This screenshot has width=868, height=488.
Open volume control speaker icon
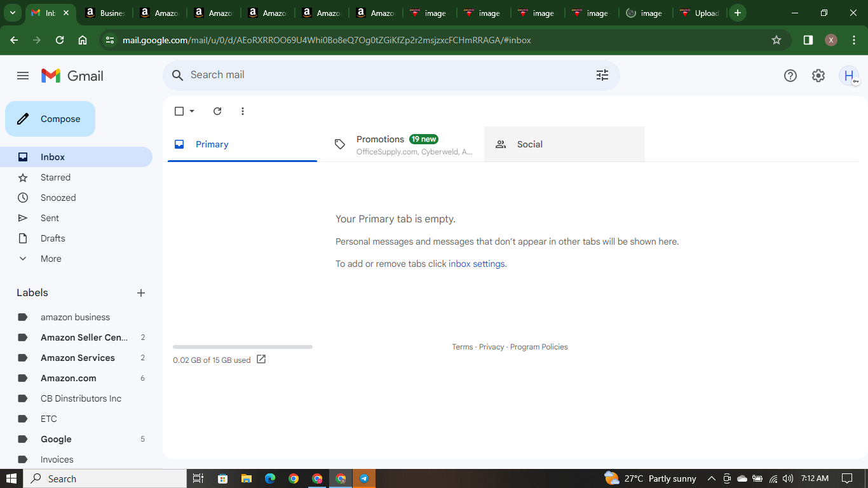[788, 478]
